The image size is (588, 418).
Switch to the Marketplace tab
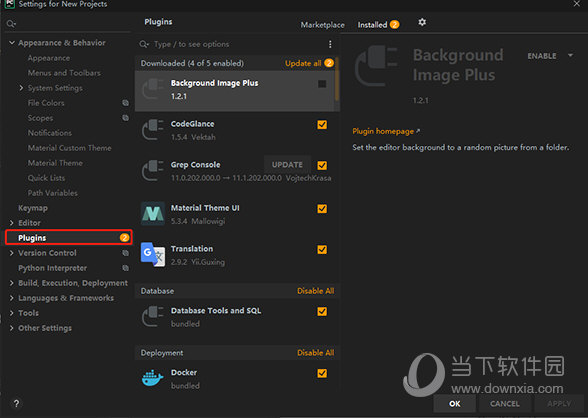point(322,25)
